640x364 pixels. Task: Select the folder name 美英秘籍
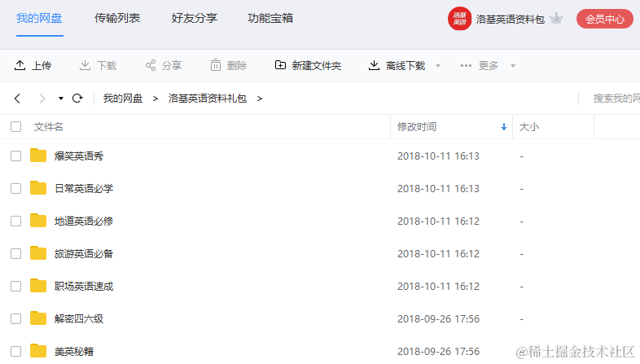[x=74, y=351]
